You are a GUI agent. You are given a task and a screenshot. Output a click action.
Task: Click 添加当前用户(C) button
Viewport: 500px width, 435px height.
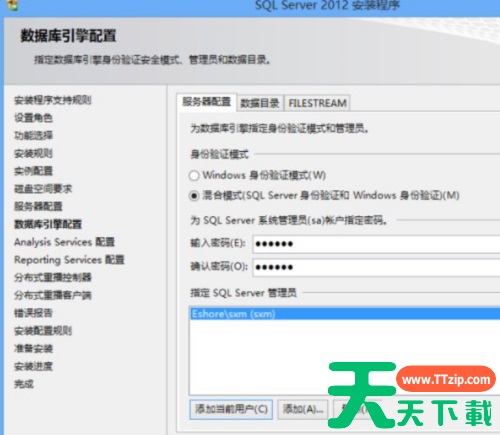click(x=231, y=409)
